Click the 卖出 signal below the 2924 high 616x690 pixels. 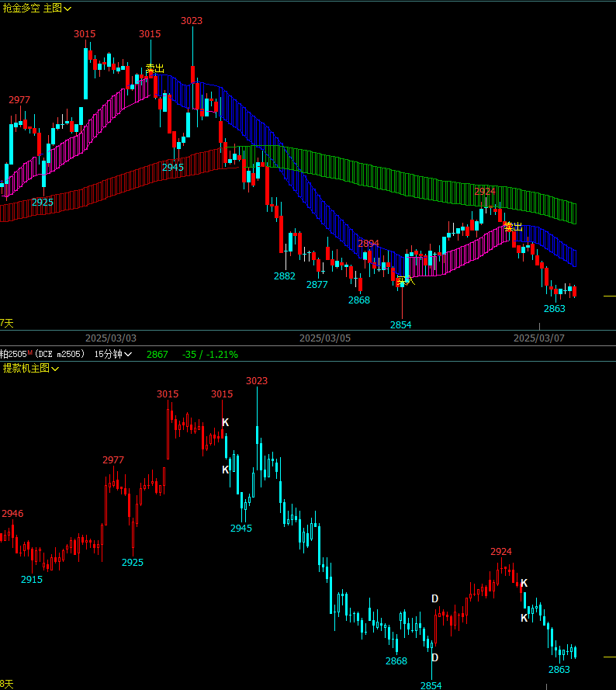[513, 227]
